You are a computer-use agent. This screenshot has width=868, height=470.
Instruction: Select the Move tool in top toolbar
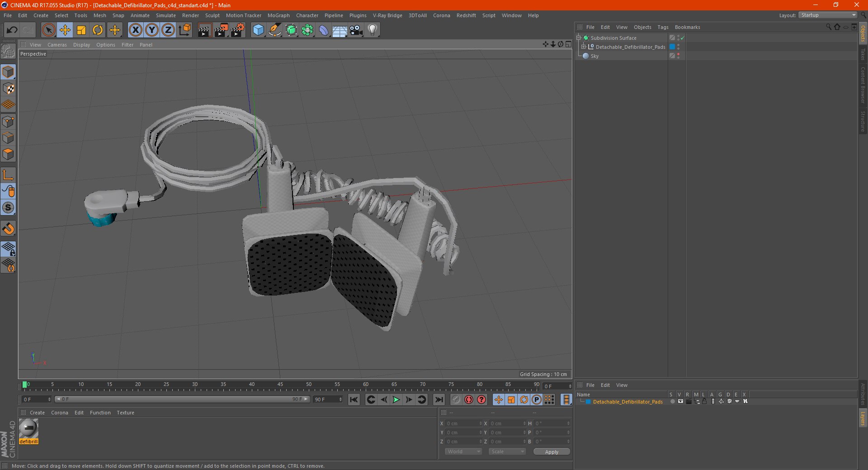[x=65, y=30]
